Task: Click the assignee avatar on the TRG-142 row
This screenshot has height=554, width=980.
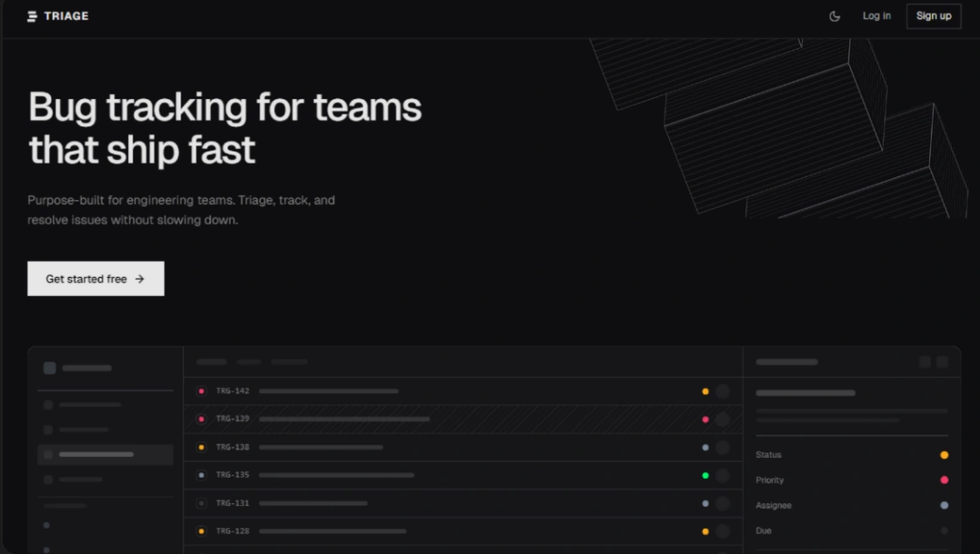Action: 722,391
